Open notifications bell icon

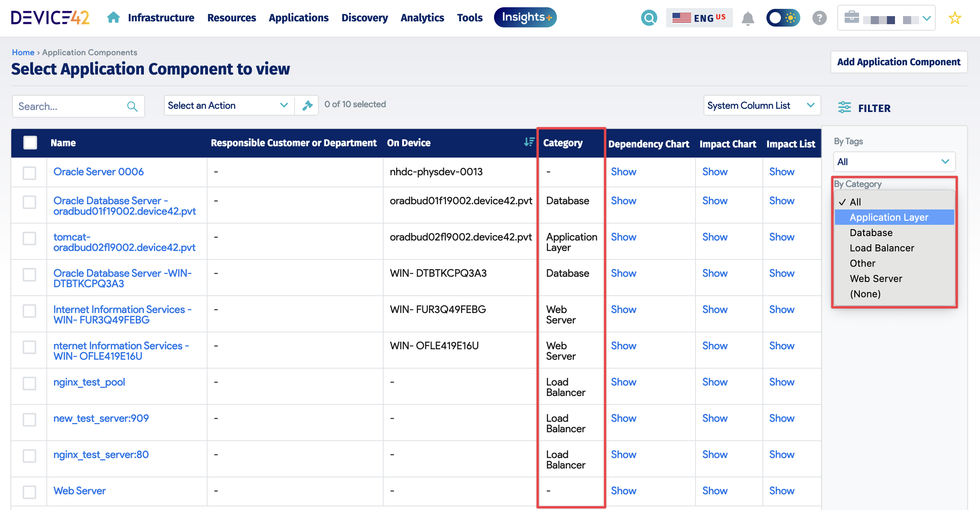747,18
